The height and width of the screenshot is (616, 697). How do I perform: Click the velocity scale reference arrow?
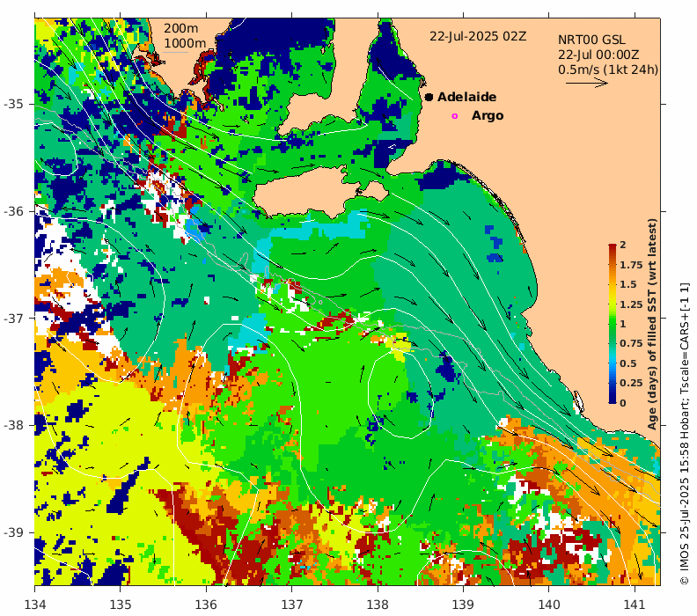click(x=587, y=83)
